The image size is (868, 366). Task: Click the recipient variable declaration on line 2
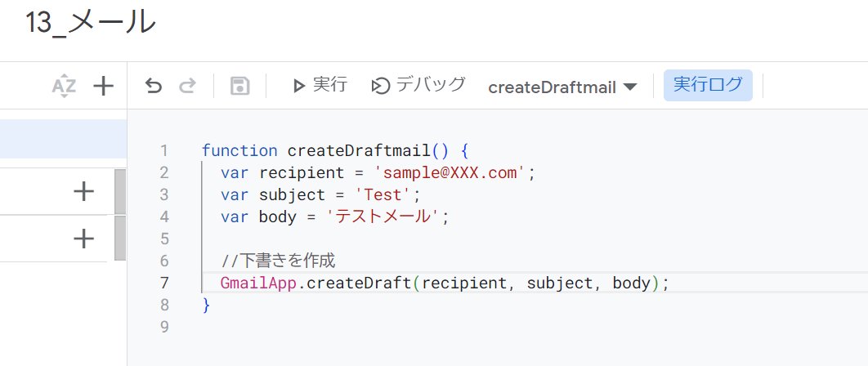click(x=302, y=172)
